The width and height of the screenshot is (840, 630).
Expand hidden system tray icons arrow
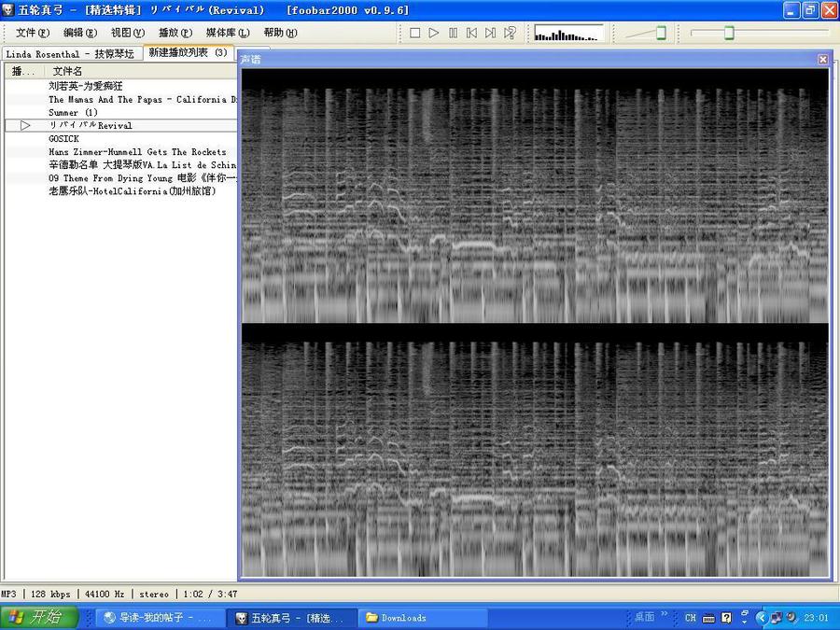click(x=762, y=618)
